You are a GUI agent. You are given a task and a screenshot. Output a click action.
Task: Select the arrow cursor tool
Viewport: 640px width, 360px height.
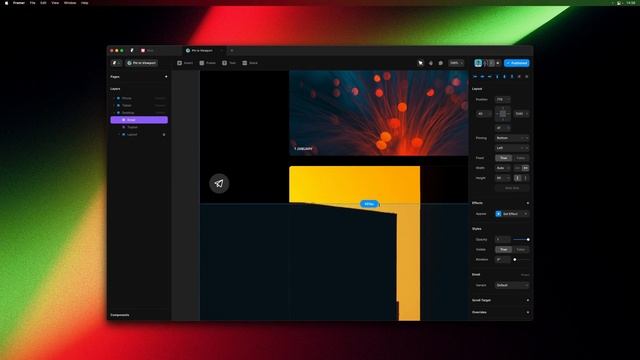click(420, 63)
